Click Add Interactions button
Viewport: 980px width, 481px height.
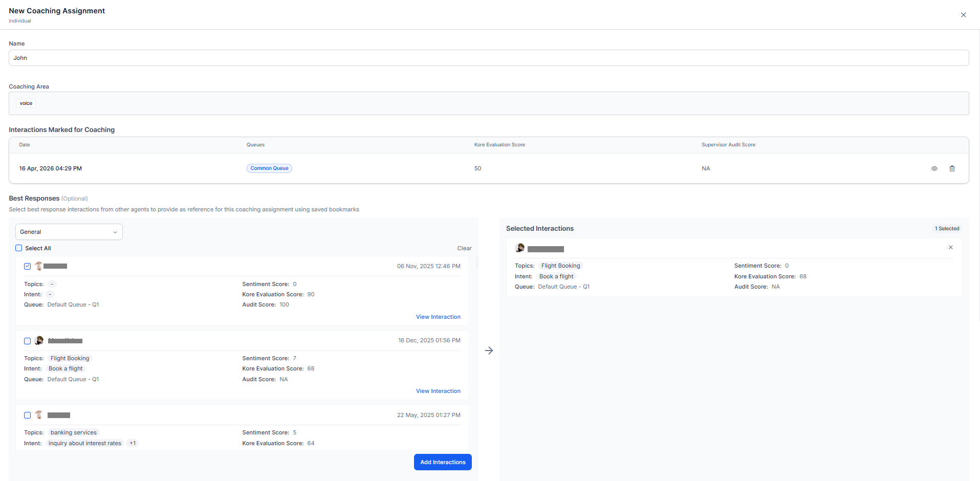(443, 462)
